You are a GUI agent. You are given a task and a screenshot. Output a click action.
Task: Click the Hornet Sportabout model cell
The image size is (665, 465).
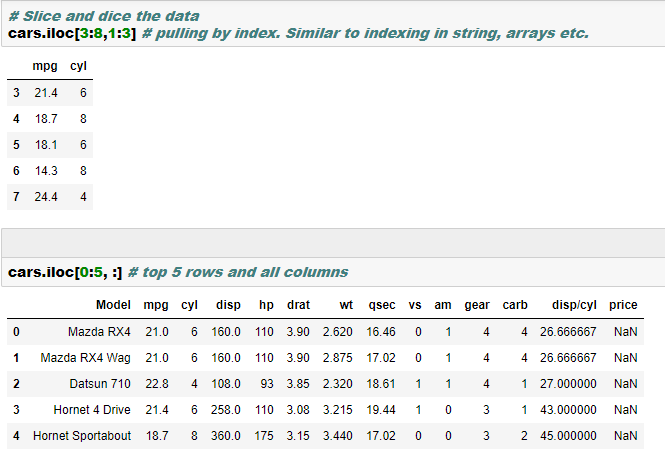[82, 436]
